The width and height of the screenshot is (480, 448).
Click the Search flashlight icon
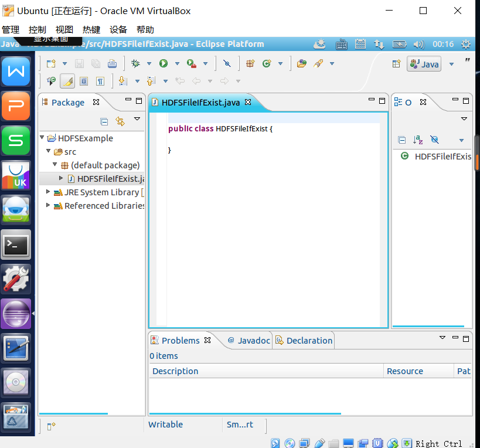click(318, 63)
